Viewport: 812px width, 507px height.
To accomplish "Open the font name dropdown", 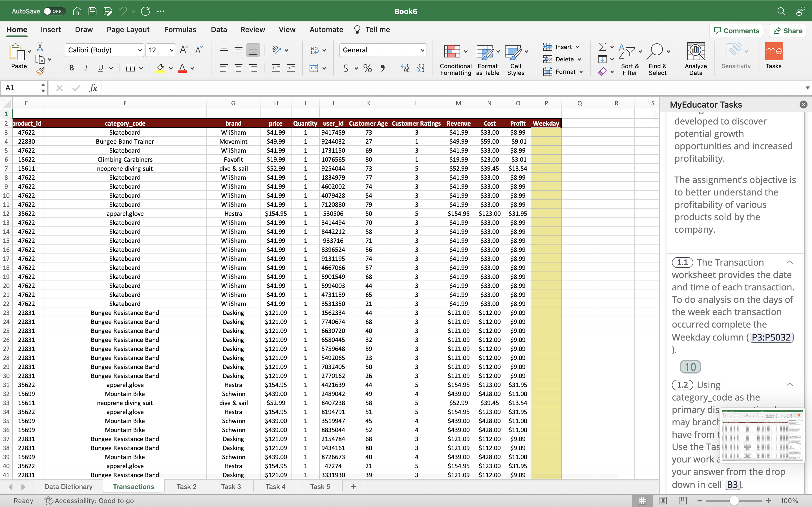I will click(x=140, y=50).
